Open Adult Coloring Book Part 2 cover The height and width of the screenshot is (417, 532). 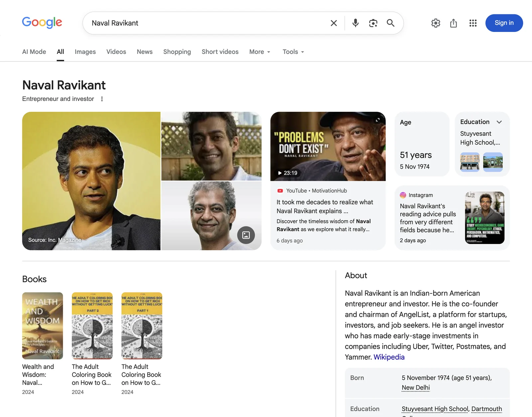click(x=92, y=326)
